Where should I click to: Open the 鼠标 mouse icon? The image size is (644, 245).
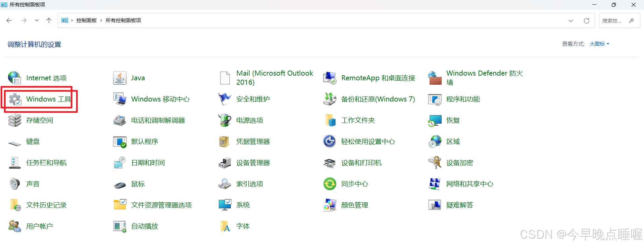tap(119, 185)
